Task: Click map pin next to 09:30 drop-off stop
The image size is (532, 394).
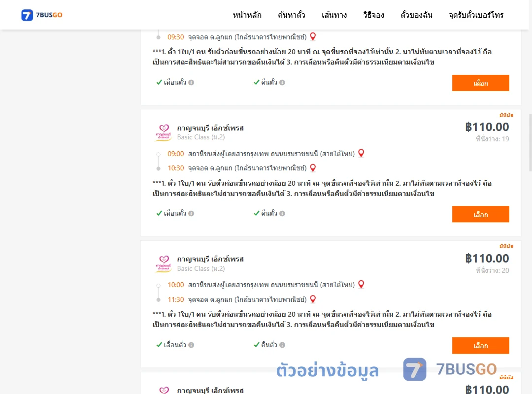Action: point(313,36)
